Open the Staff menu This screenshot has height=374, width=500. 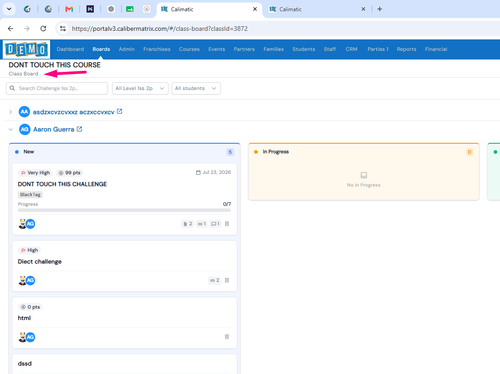coord(330,49)
